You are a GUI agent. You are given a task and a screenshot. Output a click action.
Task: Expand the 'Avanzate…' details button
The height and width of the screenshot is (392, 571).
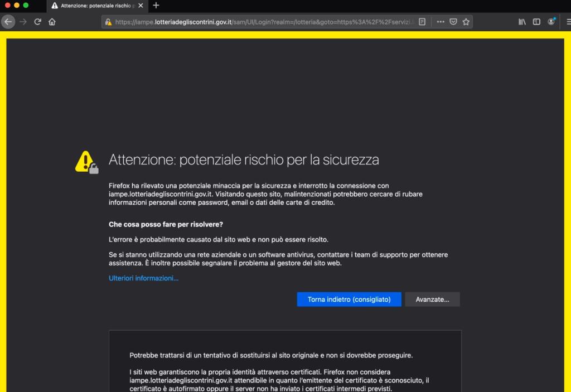[x=432, y=299]
